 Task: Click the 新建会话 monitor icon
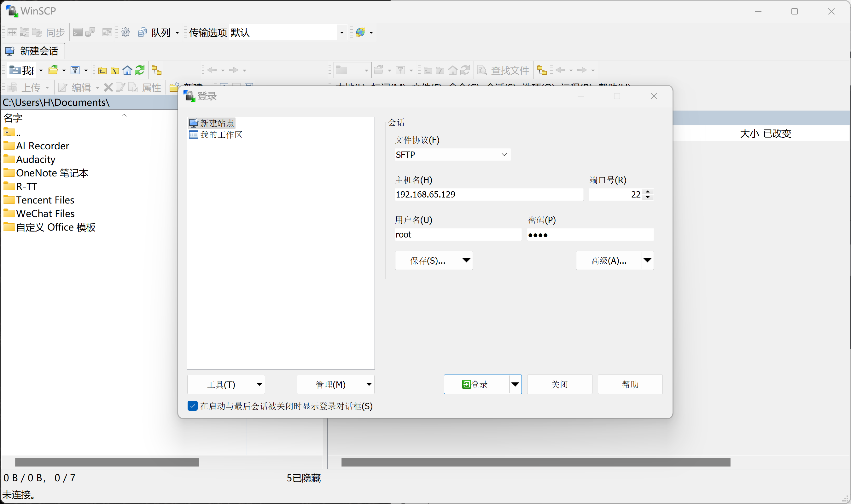tap(9, 51)
